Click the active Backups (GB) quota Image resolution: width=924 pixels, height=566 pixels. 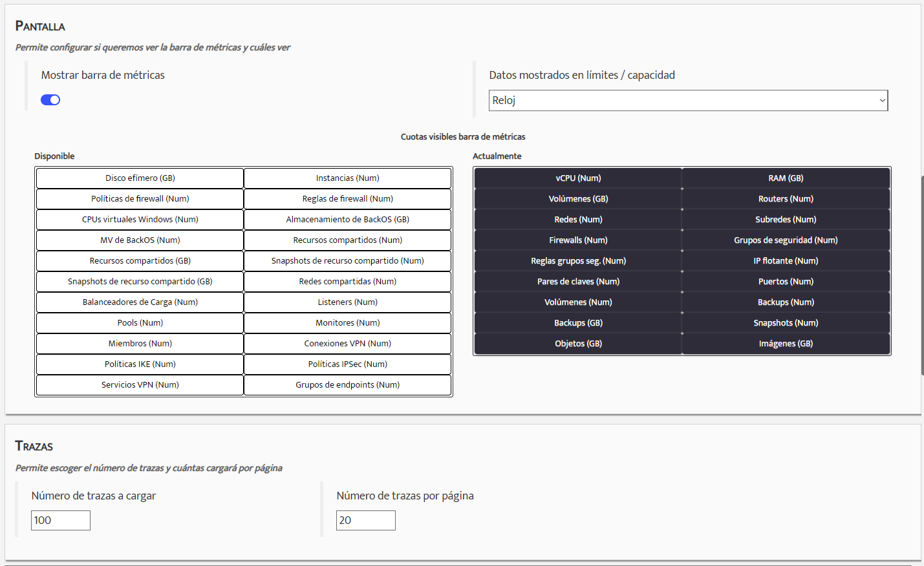579,322
